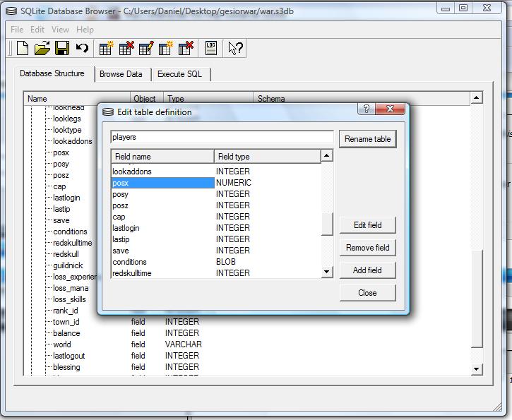The image size is (512, 420).
Task: Select town_id in the structure tree
Action: click(66, 322)
